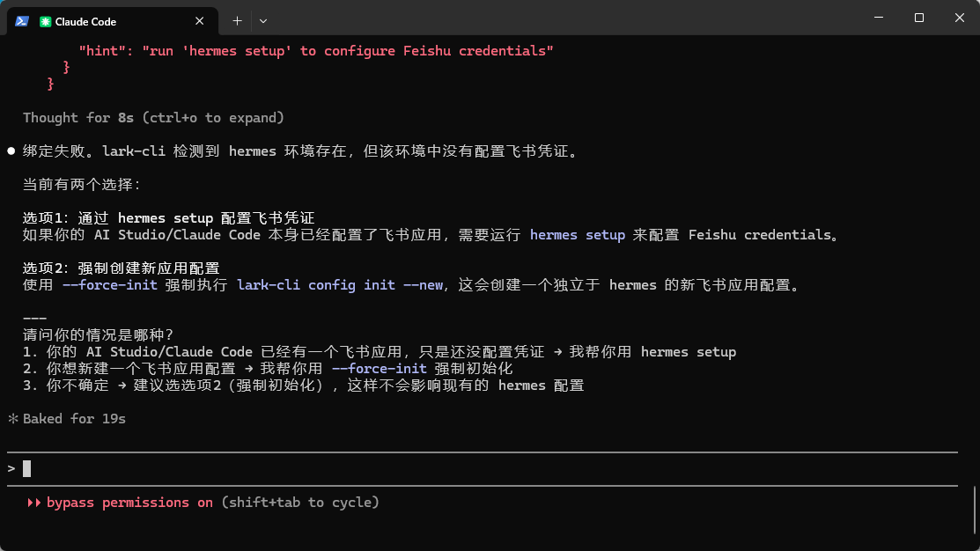Click the terminal vertical scrollbar thumb
The image size is (980, 551).
(x=975, y=510)
